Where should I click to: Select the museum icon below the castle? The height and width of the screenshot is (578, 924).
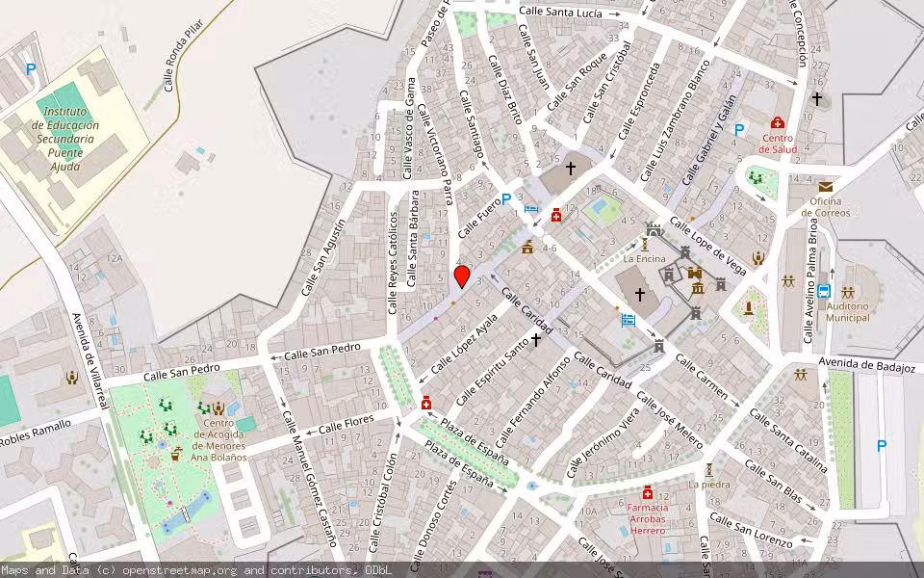tap(698, 288)
